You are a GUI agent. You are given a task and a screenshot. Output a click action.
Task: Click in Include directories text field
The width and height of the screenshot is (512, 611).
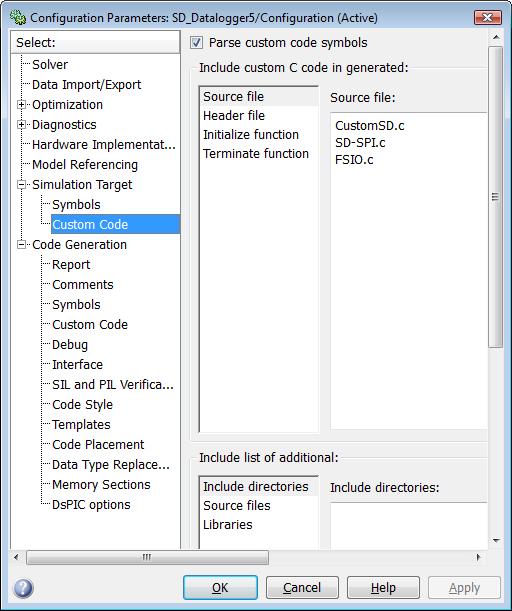point(408,526)
